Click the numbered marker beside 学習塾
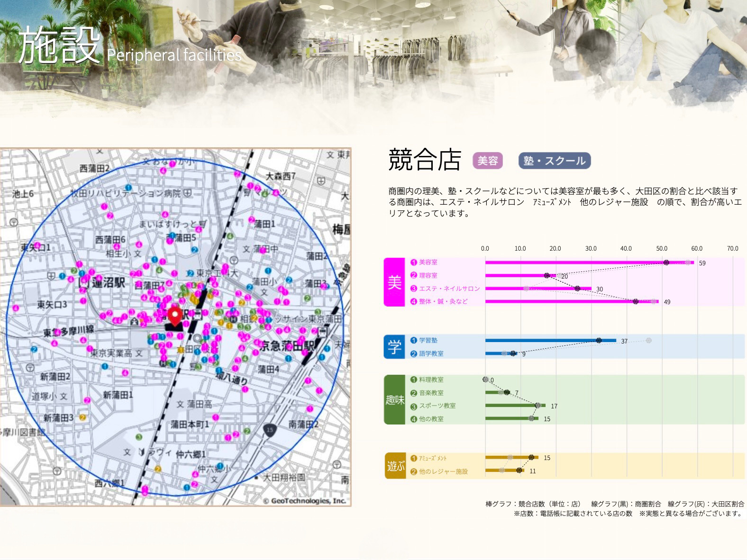The height and width of the screenshot is (560, 747). tap(413, 341)
